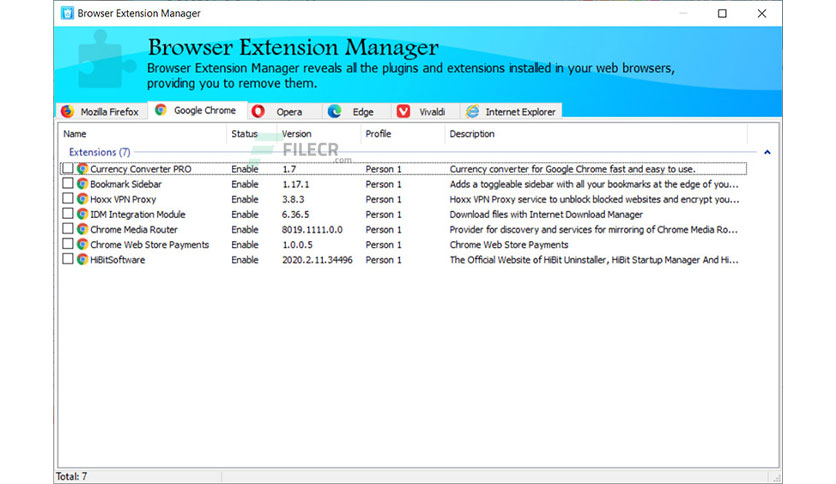Click the Download files with Internet Download Manager description
836x484 pixels.
point(546,214)
